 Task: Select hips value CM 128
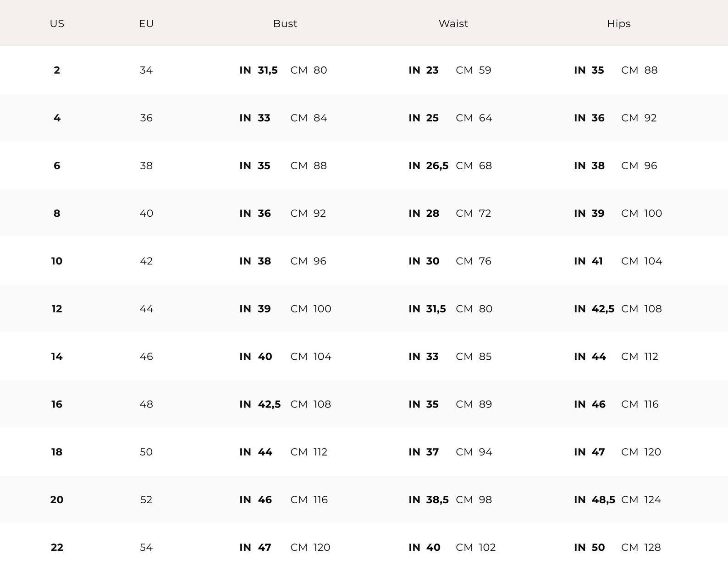641,547
